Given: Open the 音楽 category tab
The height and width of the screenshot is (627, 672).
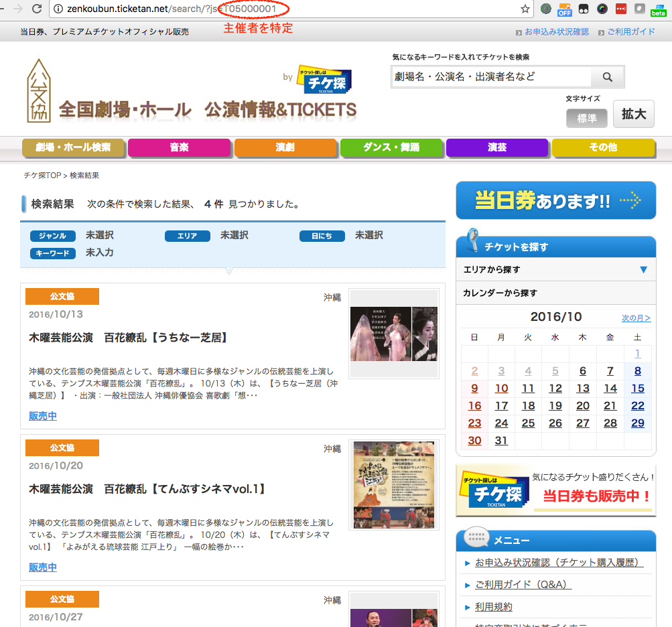Looking at the screenshot, I should (x=179, y=147).
